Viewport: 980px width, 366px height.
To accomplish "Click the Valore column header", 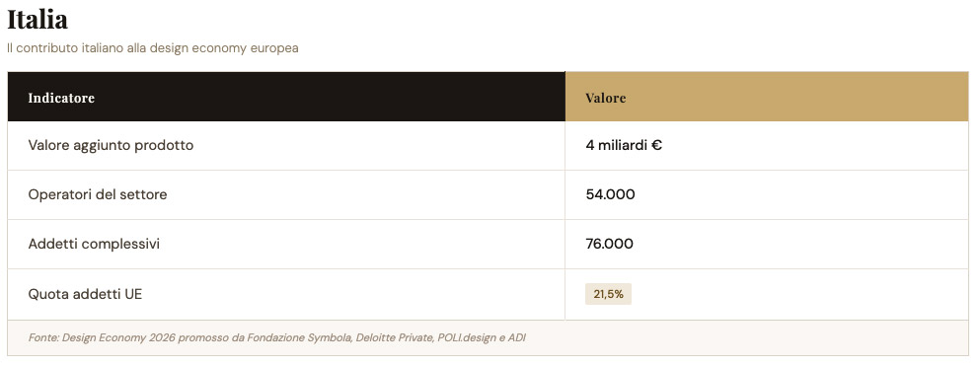I will coord(606,98).
